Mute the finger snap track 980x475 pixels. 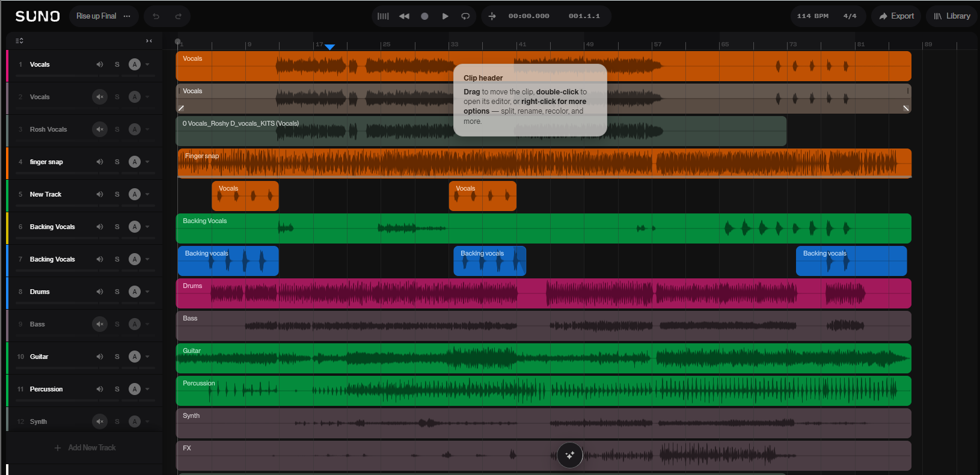click(100, 162)
